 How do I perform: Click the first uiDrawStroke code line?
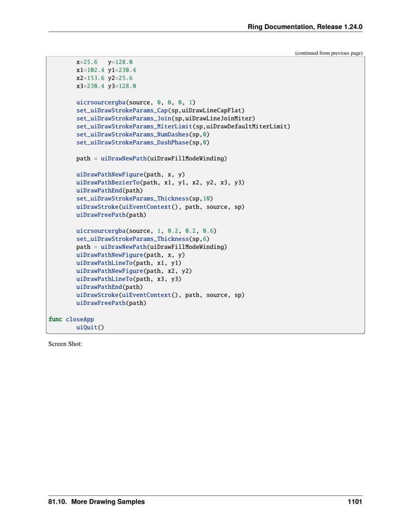160,206
